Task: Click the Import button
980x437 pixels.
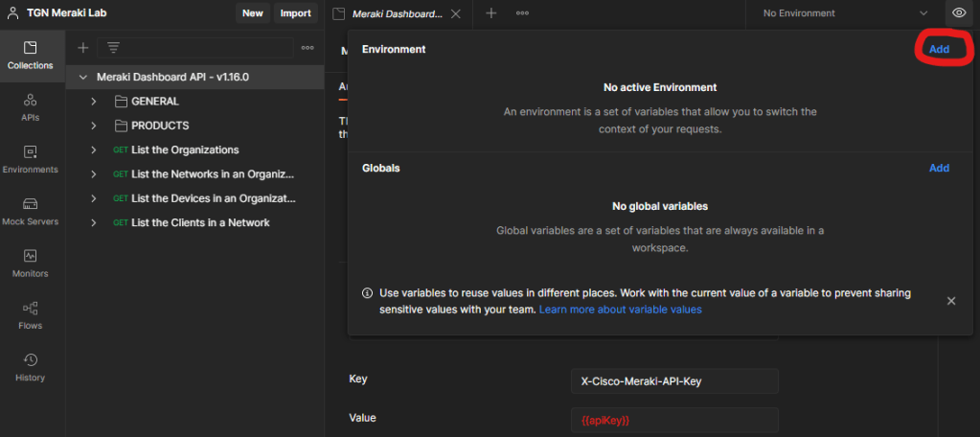Action: 295,13
